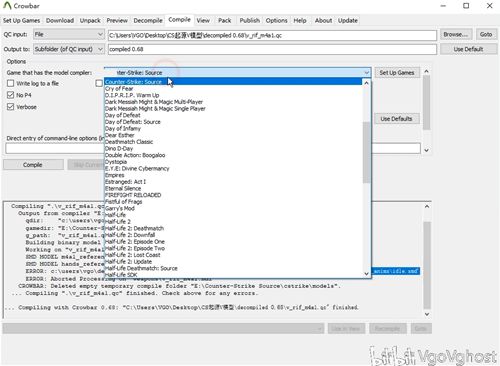The width and height of the screenshot is (500, 366).
Task: Click the compile log scroll-up arrow
Action: pyautogui.click(x=427, y=207)
